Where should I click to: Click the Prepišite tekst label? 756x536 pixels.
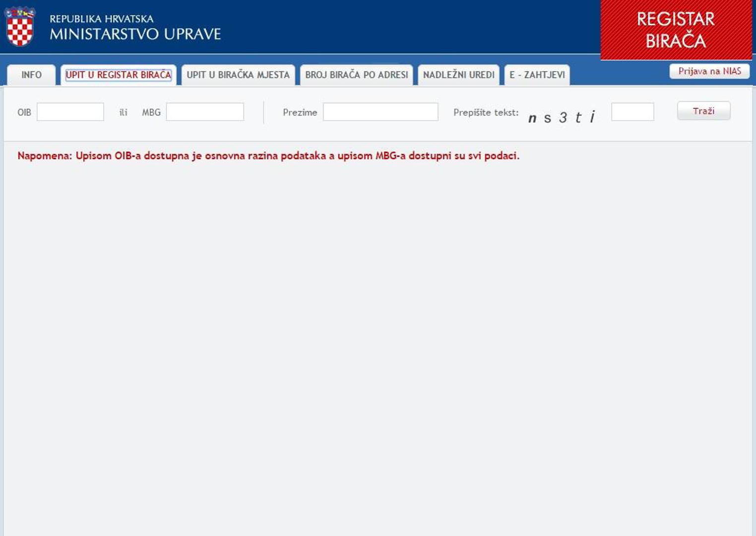[x=486, y=113]
